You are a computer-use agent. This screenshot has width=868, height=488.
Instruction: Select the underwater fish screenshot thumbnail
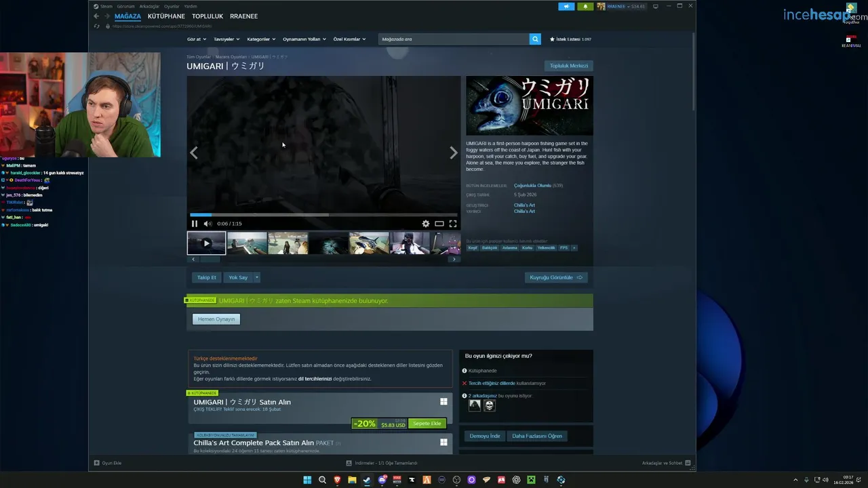(x=328, y=243)
